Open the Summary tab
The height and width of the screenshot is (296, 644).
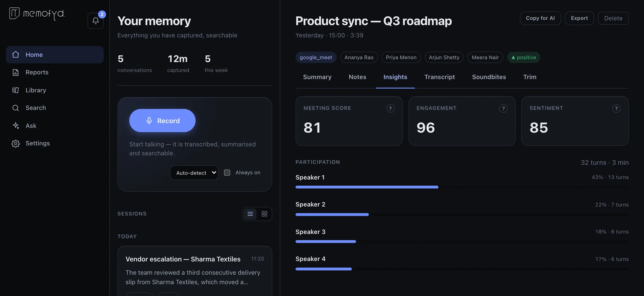pyautogui.click(x=317, y=77)
